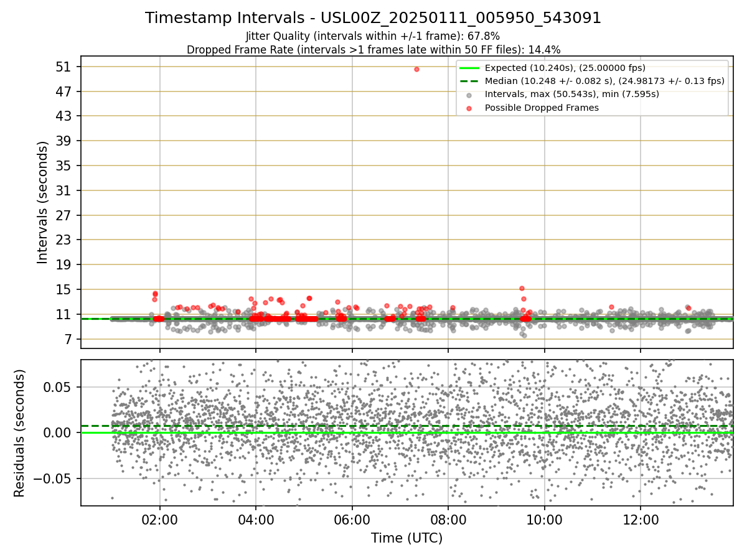Click the Residuals (seconds) y-axis label
Screen dimensions: 747x560
(20, 433)
